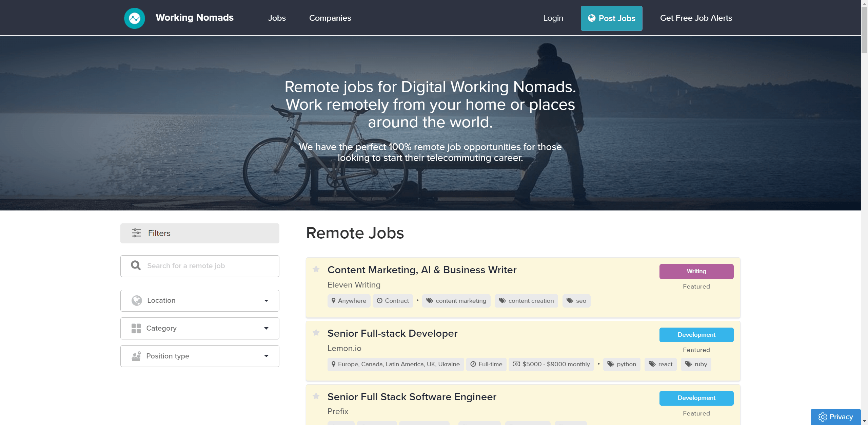Star the Content Marketing, AI & Business Writer job
868x425 pixels.
(x=316, y=269)
